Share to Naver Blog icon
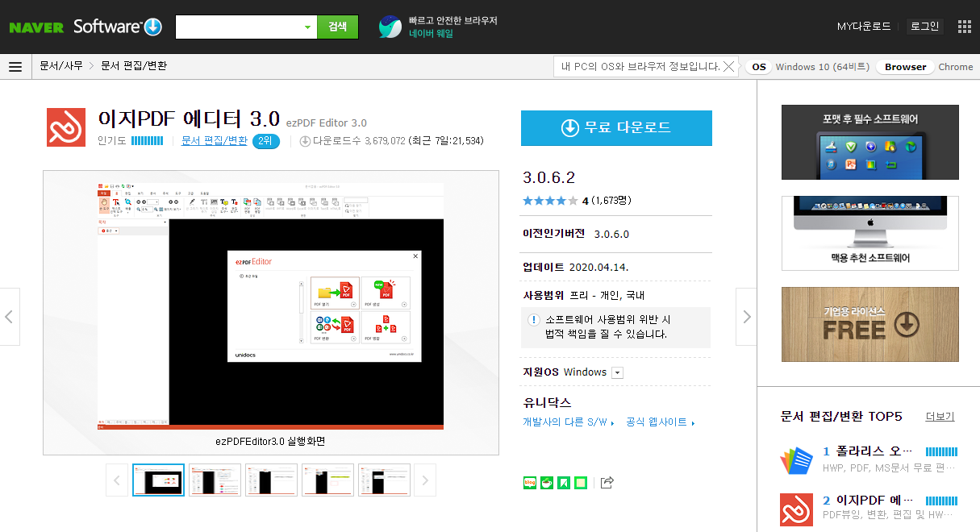Image resolution: width=980 pixels, height=532 pixels. pos(530,483)
